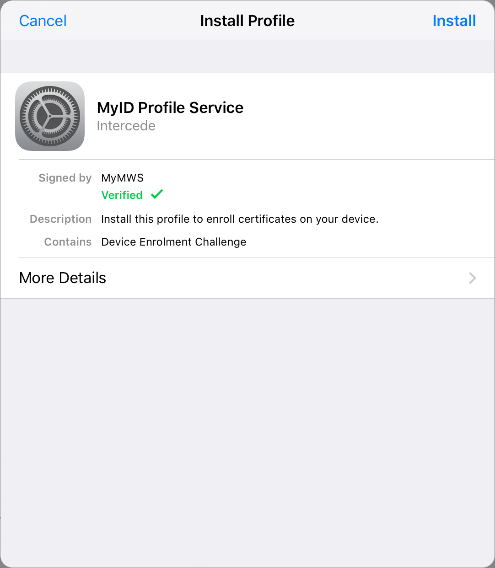The height and width of the screenshot is (568, 495).
Task: Select the Device Enrolment Challenge entry
Action: point(174,242)
